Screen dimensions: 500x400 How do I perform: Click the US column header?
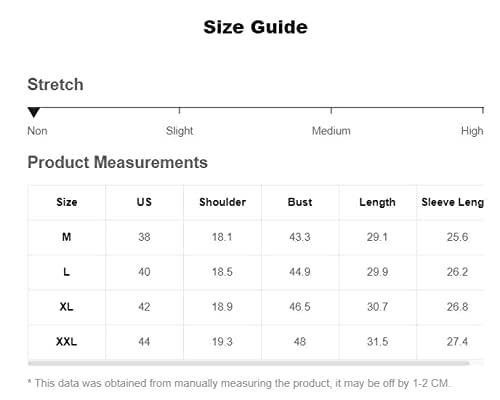point(144,202)
